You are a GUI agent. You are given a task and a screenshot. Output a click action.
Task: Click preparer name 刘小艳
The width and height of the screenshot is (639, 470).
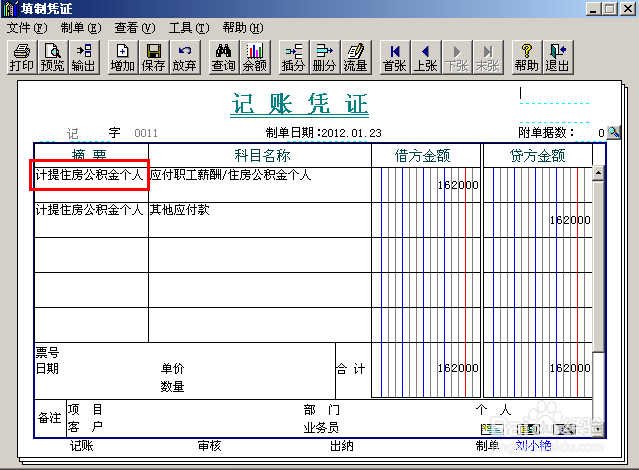pos(533,446)
